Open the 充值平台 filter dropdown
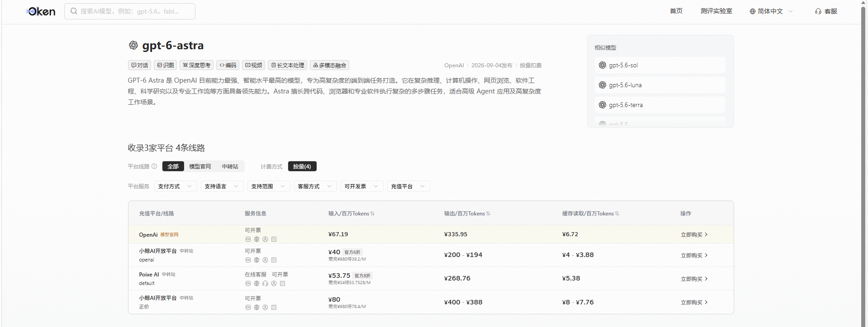Image resolution: width=868 pixels, height=327 pixels. click(408, 186)
